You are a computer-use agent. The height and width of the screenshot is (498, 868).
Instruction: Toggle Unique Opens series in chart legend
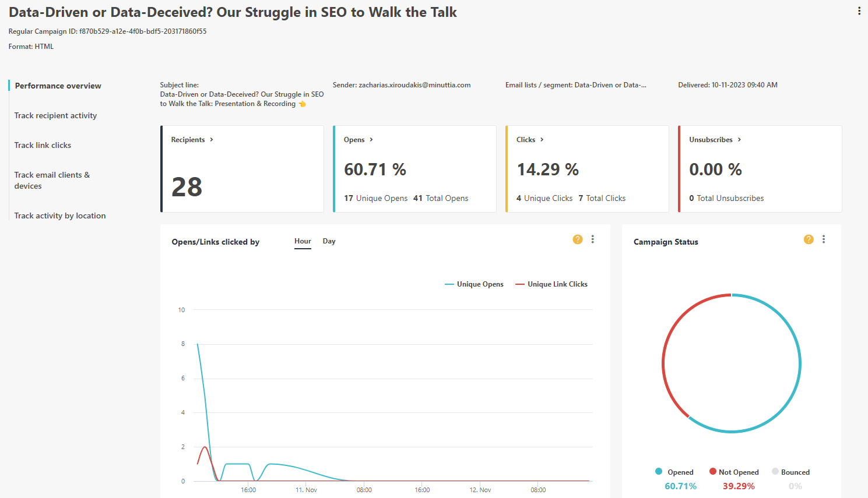point(474,284)
